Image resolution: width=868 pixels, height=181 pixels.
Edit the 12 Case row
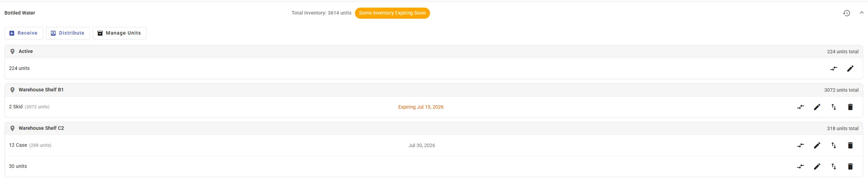817,145
